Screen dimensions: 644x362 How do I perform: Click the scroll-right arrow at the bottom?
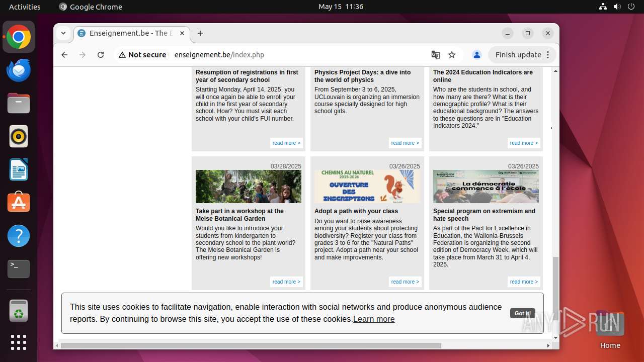[x=548, y=345]
